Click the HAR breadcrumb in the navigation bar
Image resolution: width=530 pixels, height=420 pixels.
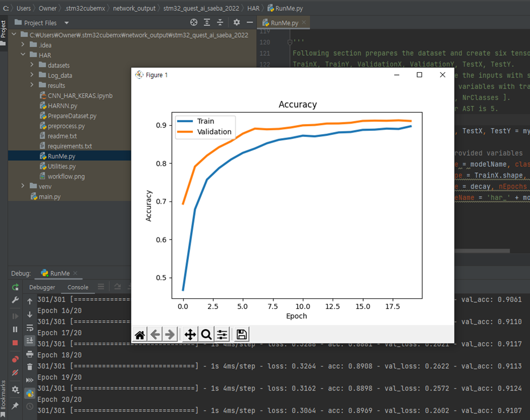[253, 8]
